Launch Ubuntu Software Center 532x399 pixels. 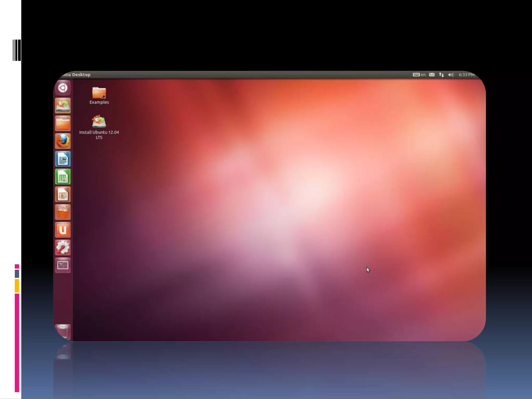63,212
